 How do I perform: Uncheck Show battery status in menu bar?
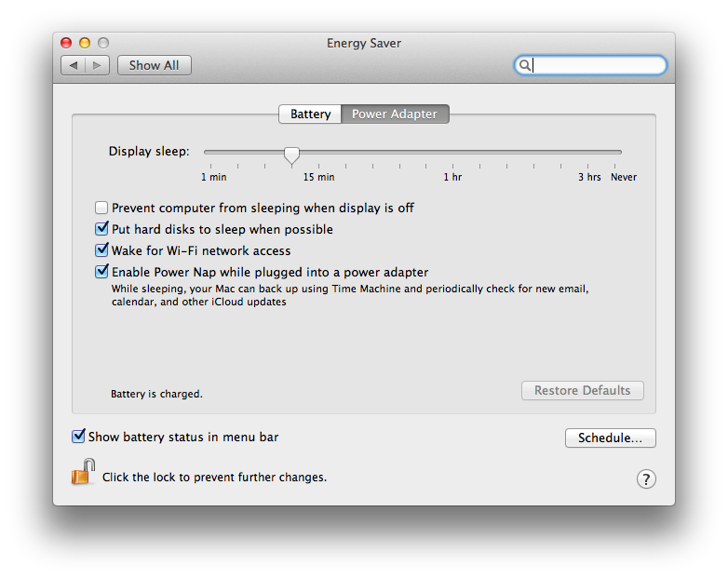point(78,436)
